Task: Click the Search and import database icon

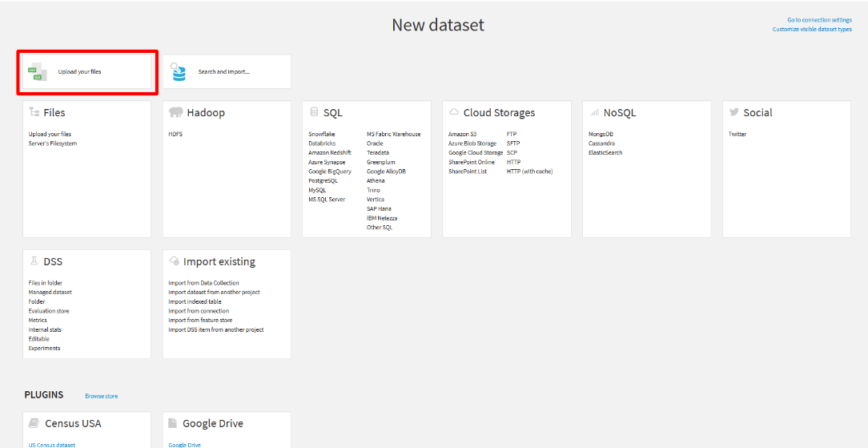Action: [179, 72]
